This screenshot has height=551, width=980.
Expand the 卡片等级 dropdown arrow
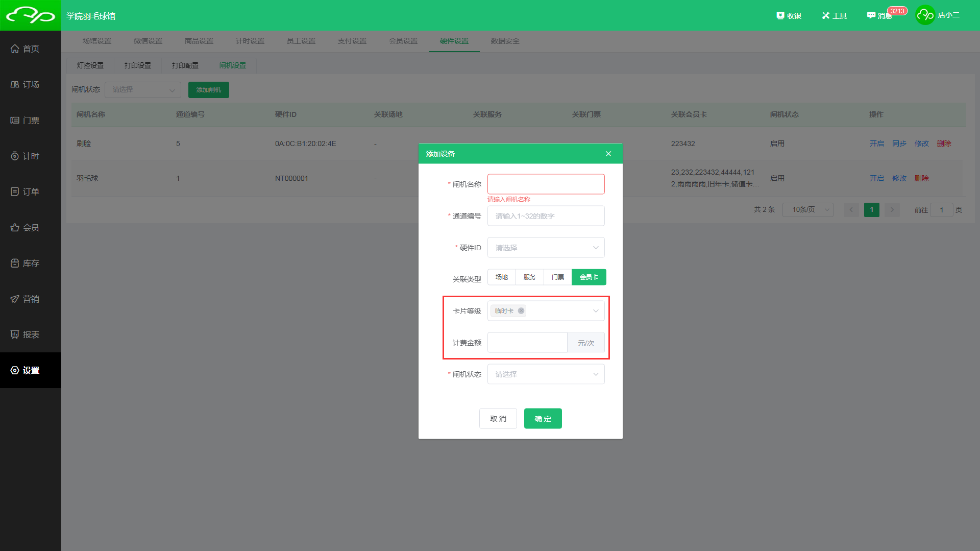point(595,311)
